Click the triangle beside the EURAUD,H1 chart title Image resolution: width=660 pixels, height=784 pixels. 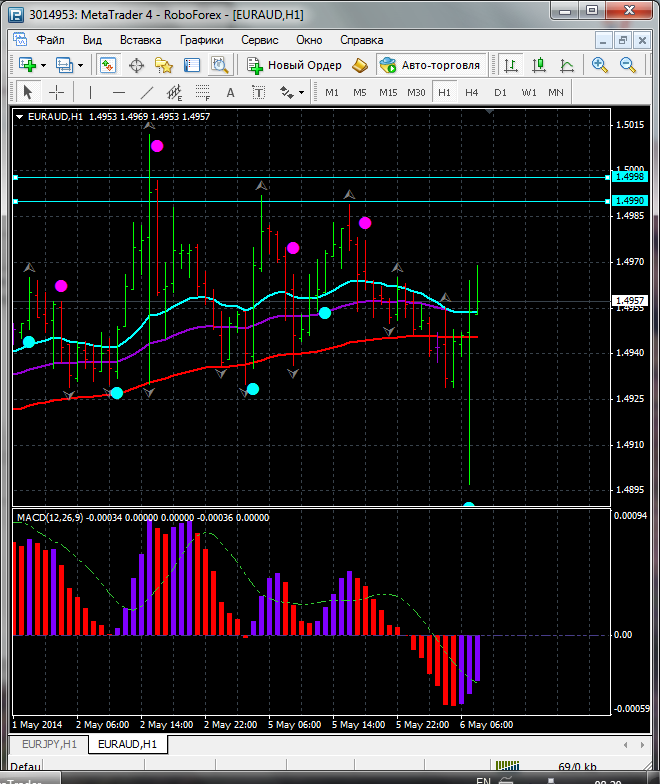20,116
